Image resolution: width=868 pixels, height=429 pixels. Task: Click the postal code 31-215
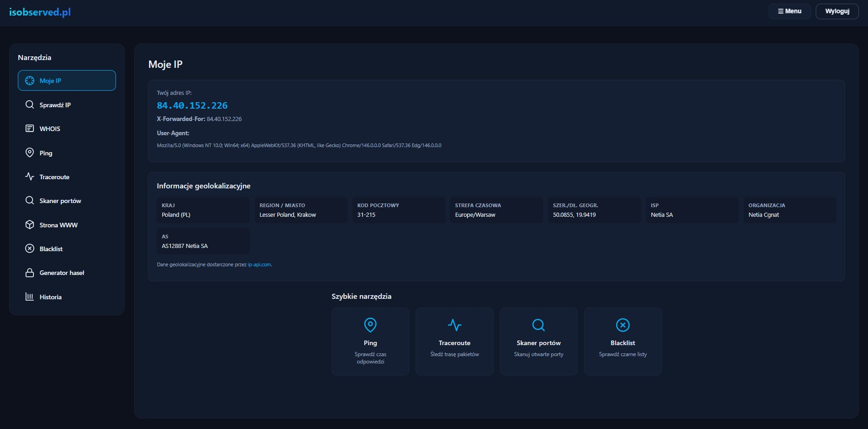pyautogui.click(x=366, y=214)
